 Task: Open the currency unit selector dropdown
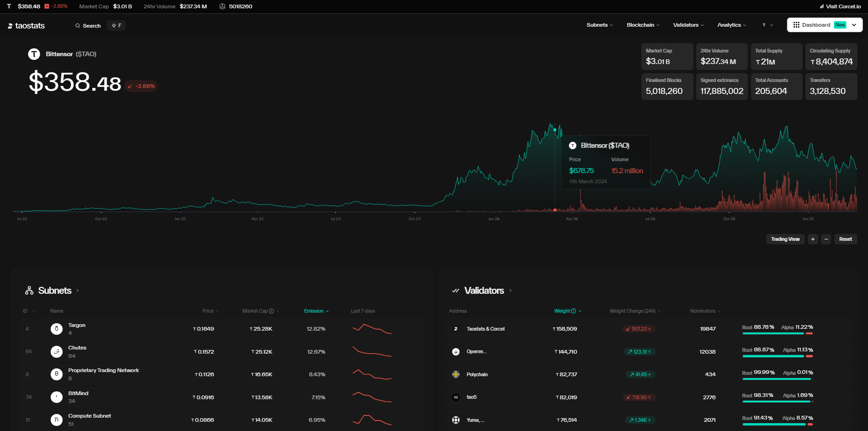767,25
